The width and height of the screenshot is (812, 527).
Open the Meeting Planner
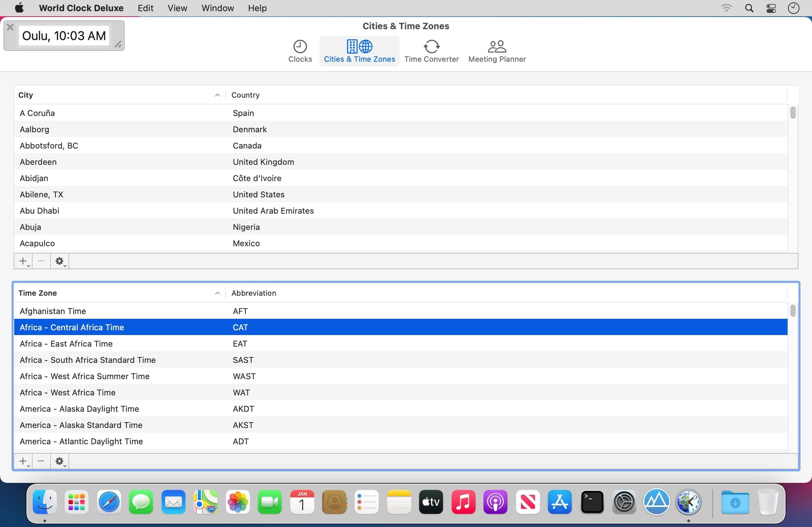[497, 51]
